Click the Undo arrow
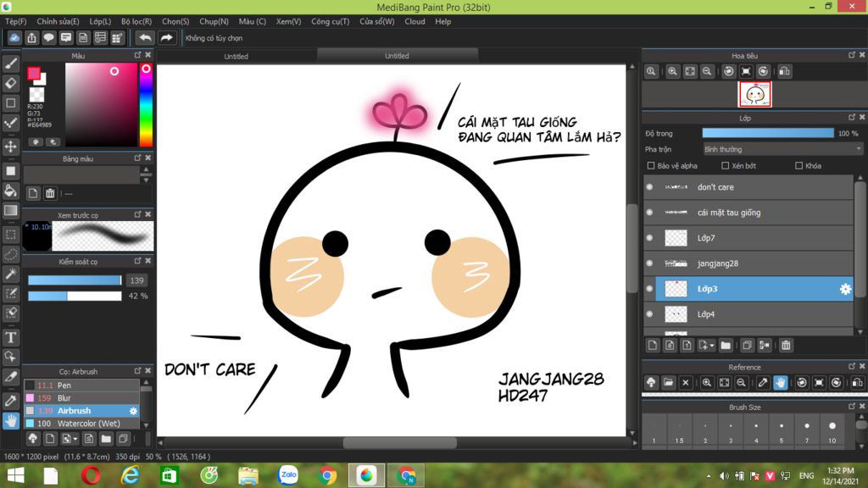Screen dimensions: 868x488 [x=145, y=37]
